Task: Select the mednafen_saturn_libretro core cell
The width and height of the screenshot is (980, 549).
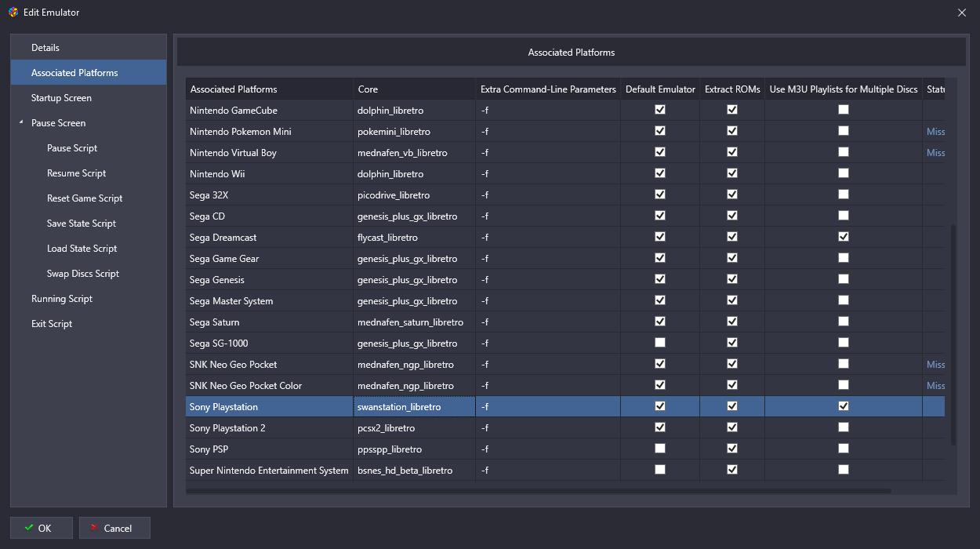Action: click(414, 322)
